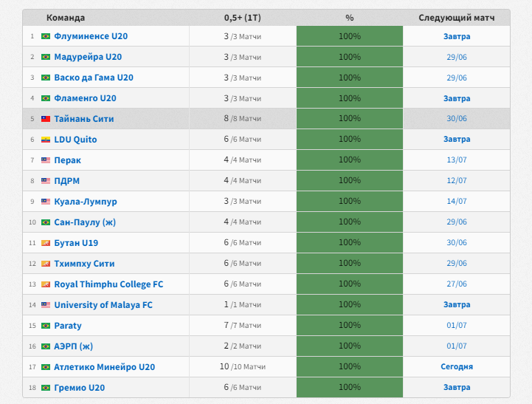This screenshot has width=532, height=404.
Task: Click the Brazil flag beside Paraty
Action: pyautogui.click(x=46, y=326)
